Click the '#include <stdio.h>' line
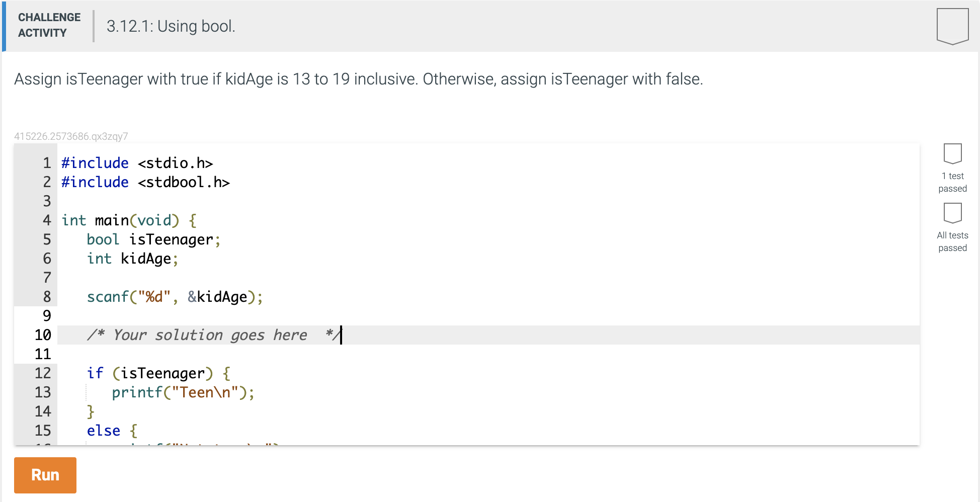Screen dimensions: 980x502 137,163
